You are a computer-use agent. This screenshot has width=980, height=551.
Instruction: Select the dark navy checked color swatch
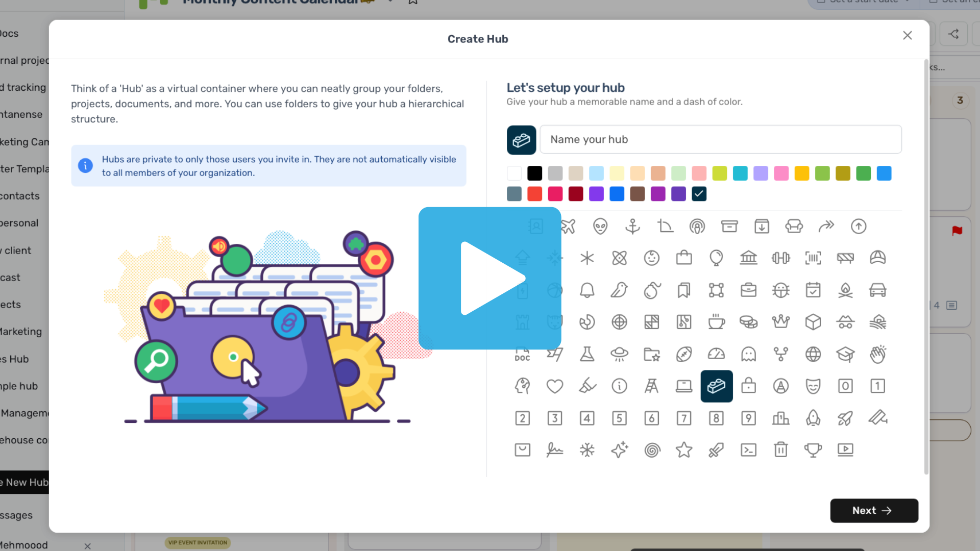coord(699,194)
